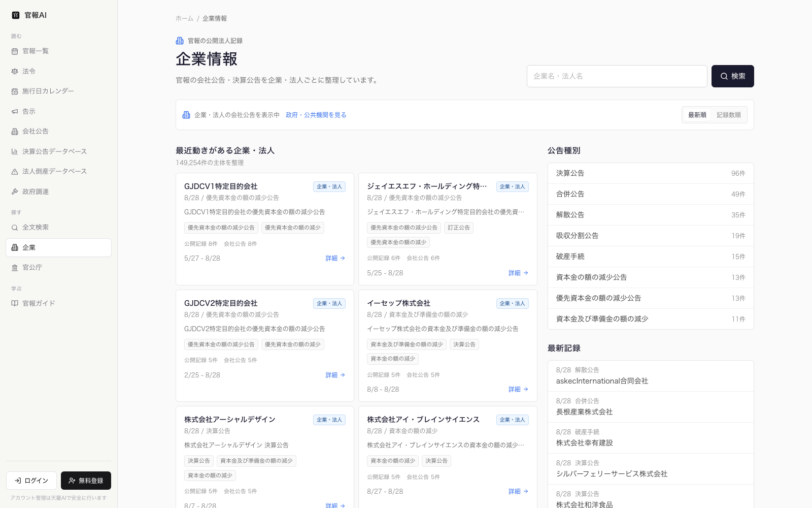Select 吸収分割公告 category with 19件
Viewport: 812px width, 508px height.
[651, 236]
